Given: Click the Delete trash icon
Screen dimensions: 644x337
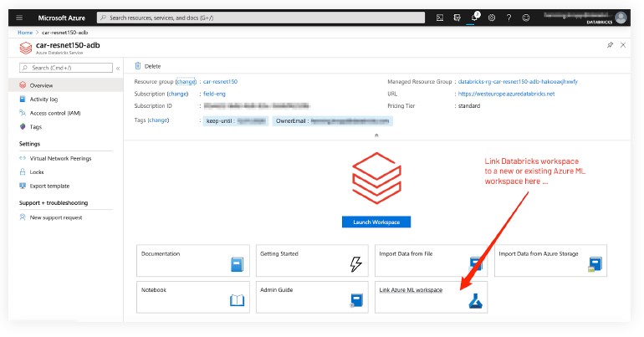Looking at the screenshot, I should tap(138, 66).
